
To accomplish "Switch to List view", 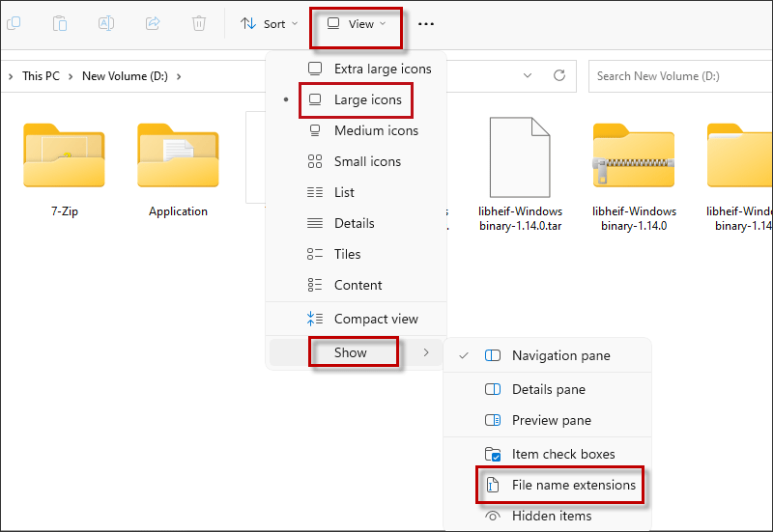I will [356, 192].
